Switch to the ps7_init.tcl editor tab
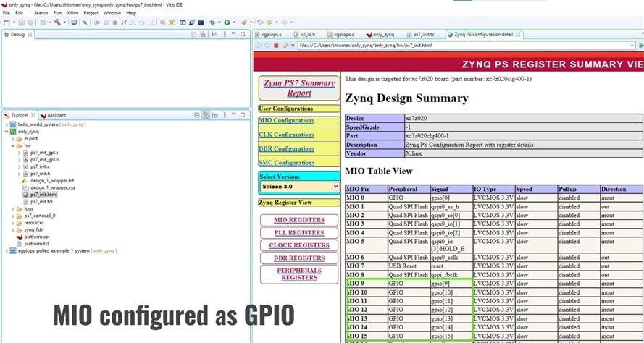 click(421, 35)
